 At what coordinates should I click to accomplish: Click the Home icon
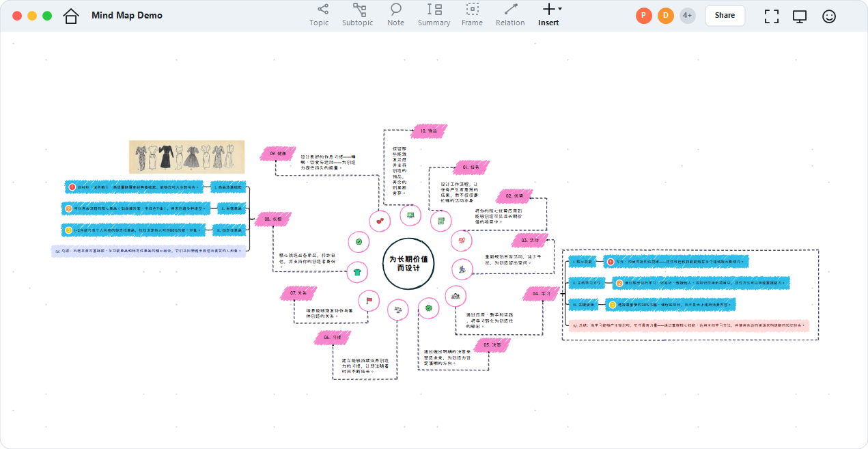tap(71, 16)
